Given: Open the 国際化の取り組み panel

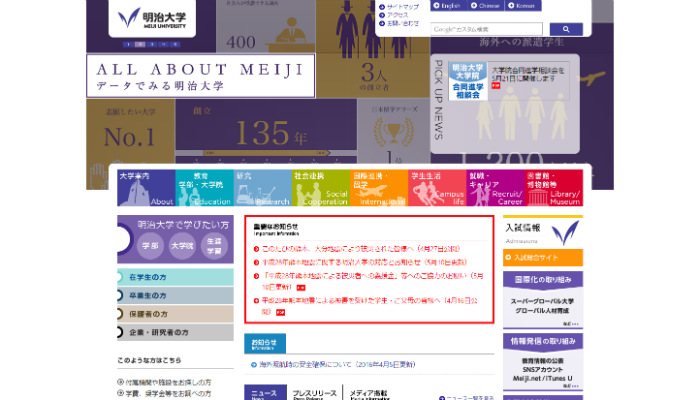Looking at the screenshot, I should pos(543,280).
